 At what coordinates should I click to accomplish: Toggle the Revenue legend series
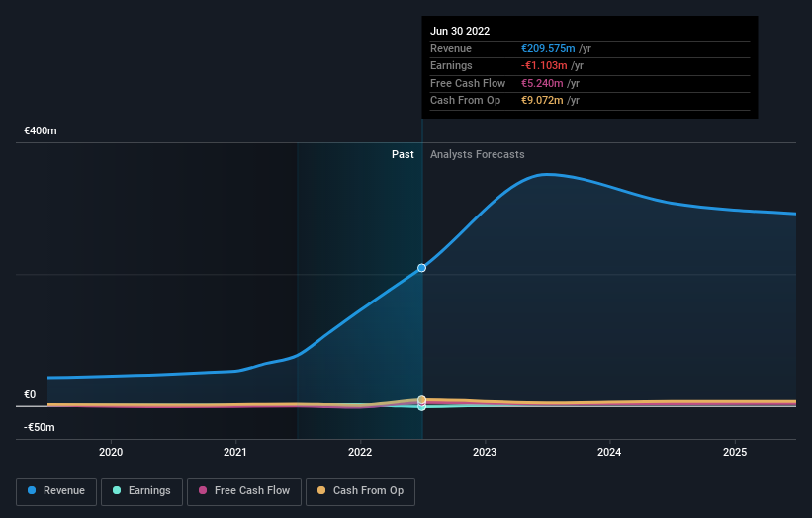[56, 491]
